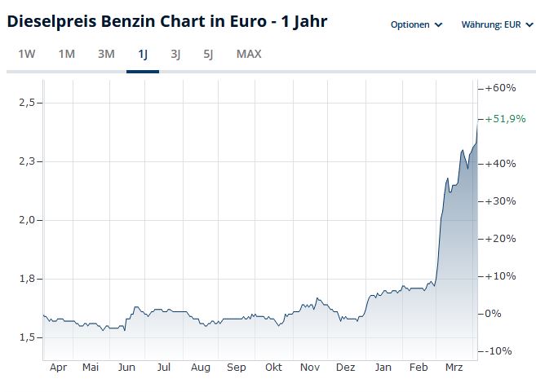
Task: Click the -10% percentage axis label
Action: (499, 351)
